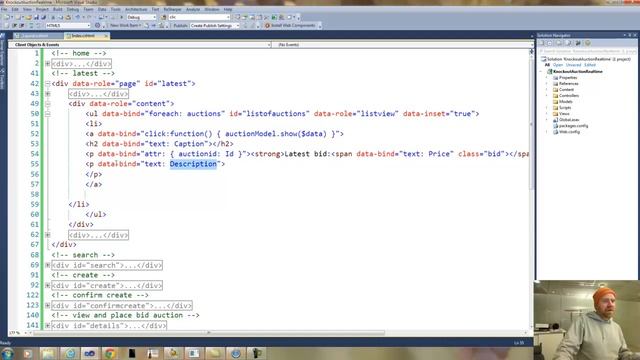Select the Solution node in Solution Navigator
640x360 pixels.
tap(586, 59)
